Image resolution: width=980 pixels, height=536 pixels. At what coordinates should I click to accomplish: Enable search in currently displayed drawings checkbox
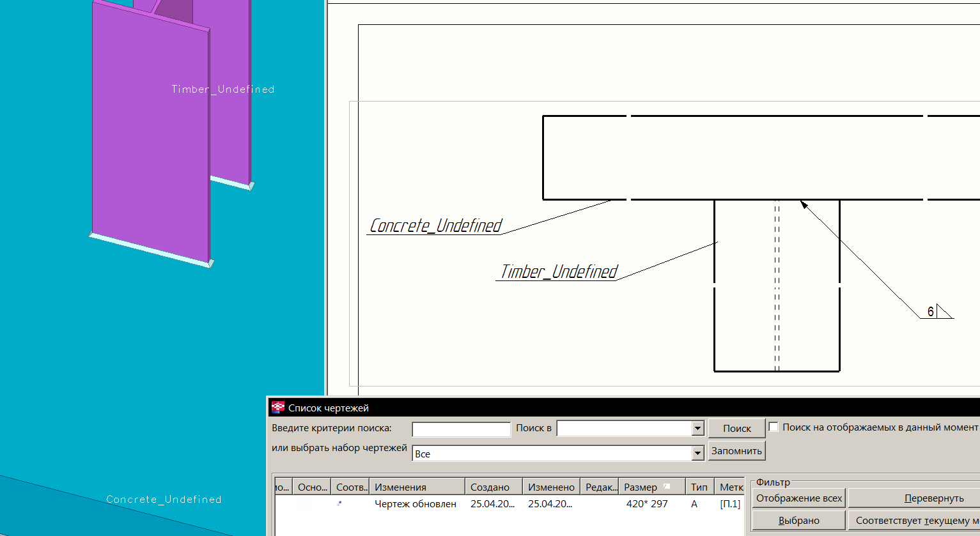774,427
